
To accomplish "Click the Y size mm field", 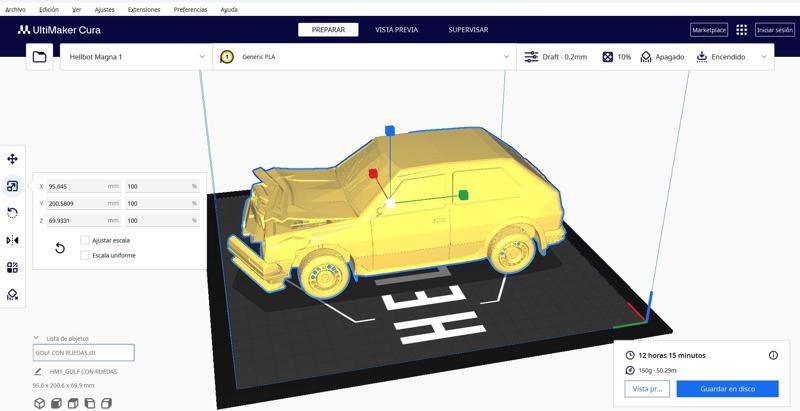I will (x=84, y=203).
